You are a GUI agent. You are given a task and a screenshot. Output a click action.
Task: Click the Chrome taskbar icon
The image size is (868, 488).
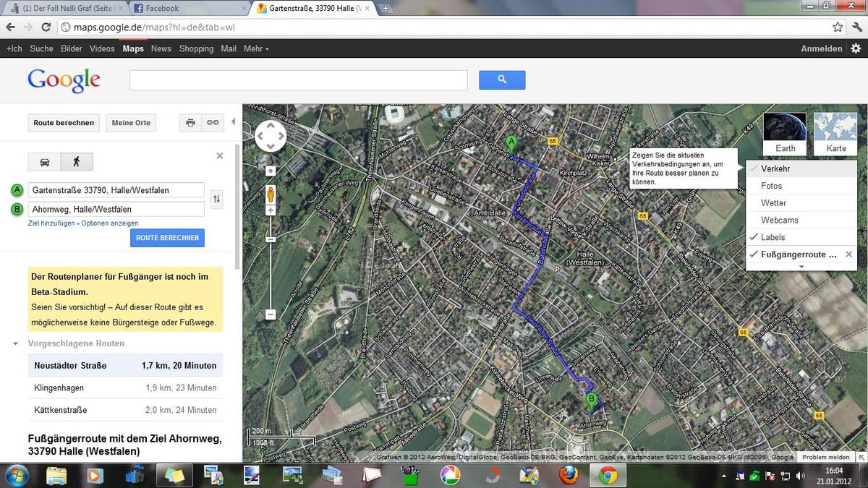coord(608,475)
